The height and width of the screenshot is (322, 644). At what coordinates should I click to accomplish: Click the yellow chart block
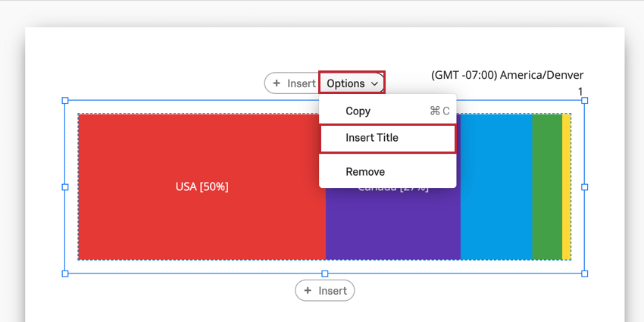[567, 187]
